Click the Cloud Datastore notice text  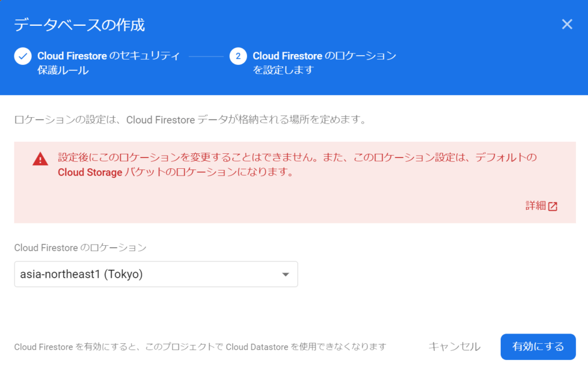click(200, 347)
